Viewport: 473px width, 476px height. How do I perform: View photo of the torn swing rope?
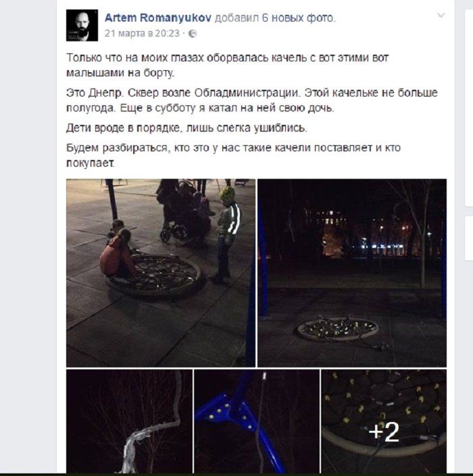coord(129,421)
